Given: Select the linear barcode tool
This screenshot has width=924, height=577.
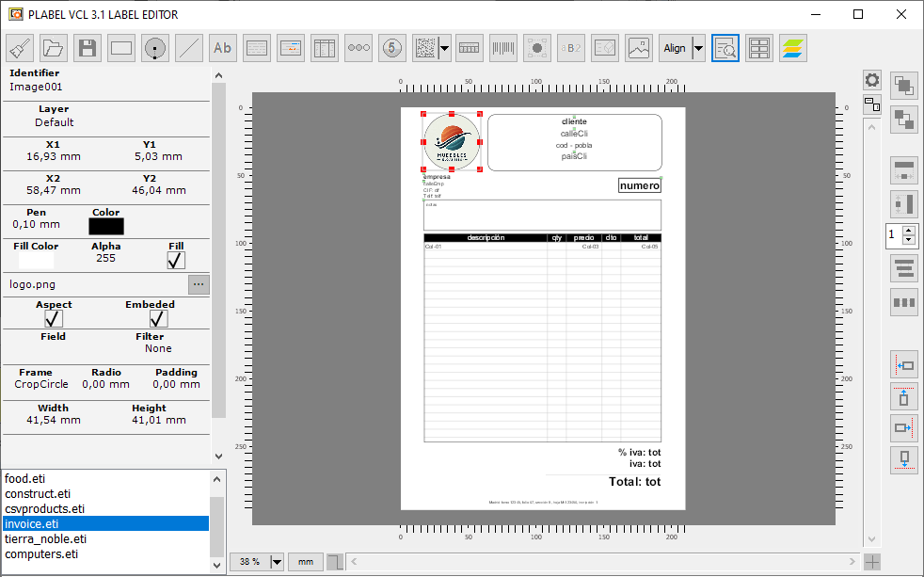Looking at the screenshot, I should [x=502, y=48].
